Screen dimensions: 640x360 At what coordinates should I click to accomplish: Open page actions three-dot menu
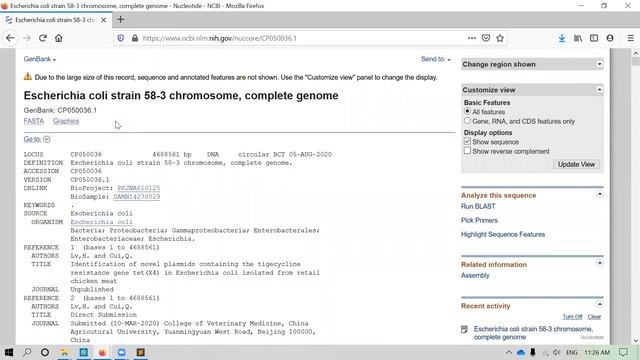(x=472, y=38)
